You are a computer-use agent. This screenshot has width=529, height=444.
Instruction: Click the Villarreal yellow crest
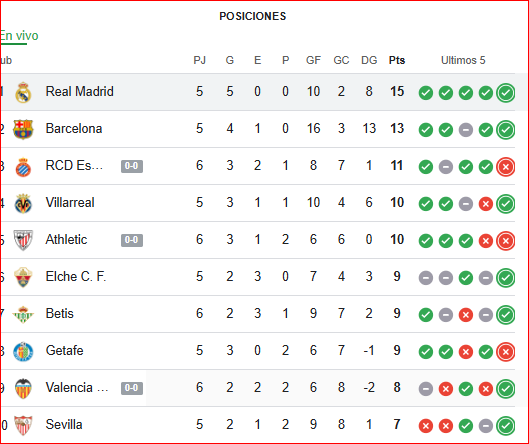click(23, 203)
